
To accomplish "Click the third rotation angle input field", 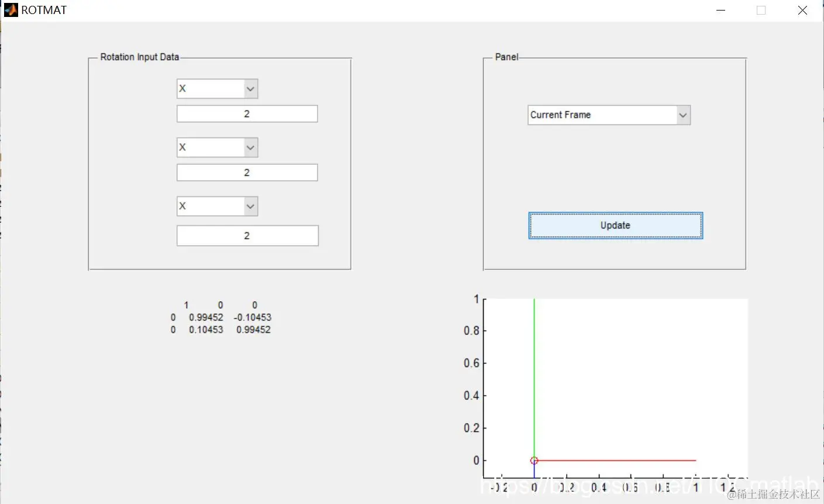I will point(247,236).
